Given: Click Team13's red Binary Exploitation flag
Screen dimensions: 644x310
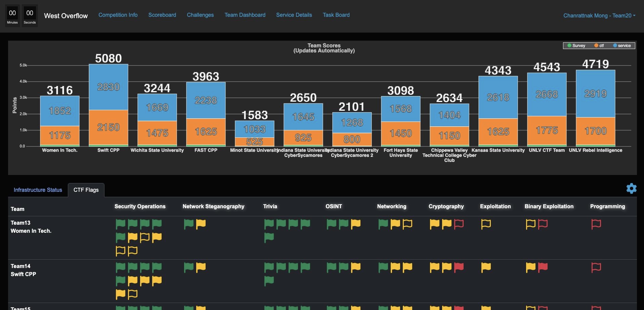Looking at the screenshot, I should tap(543, 224).
